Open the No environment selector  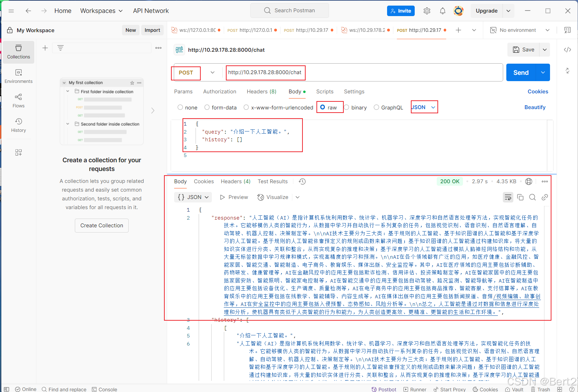tap(520, 30)
